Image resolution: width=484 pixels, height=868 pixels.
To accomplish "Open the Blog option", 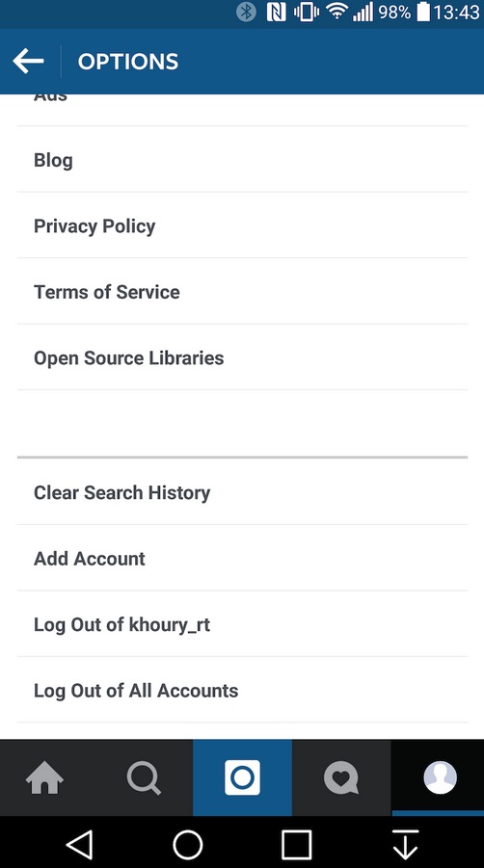I will point(242,160).
